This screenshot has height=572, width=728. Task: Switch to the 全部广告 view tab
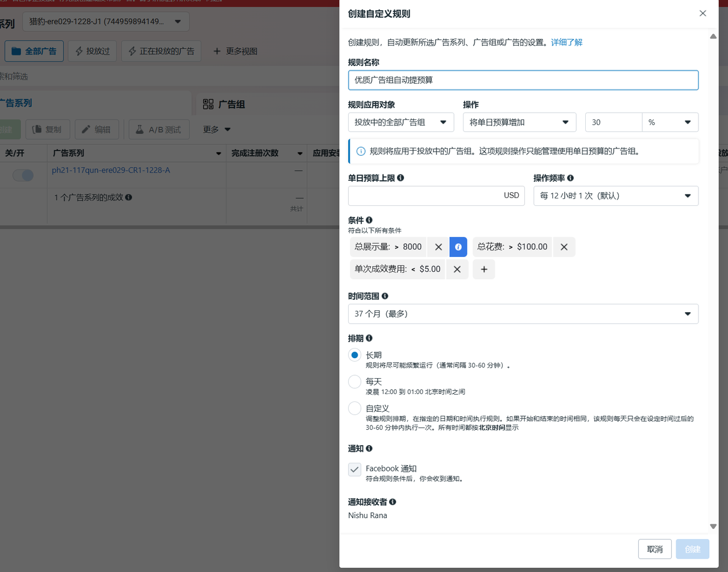(x=34, y=51)
